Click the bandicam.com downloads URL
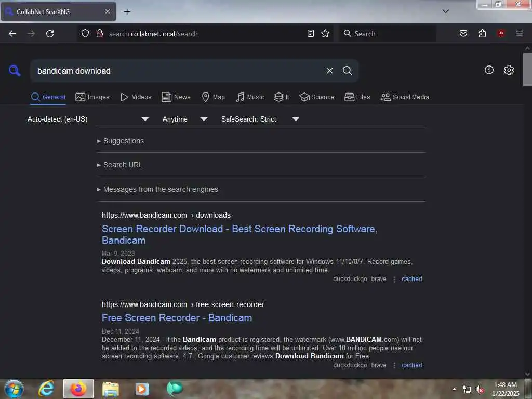This screenshot has width=532, height=399. (166, 215)
